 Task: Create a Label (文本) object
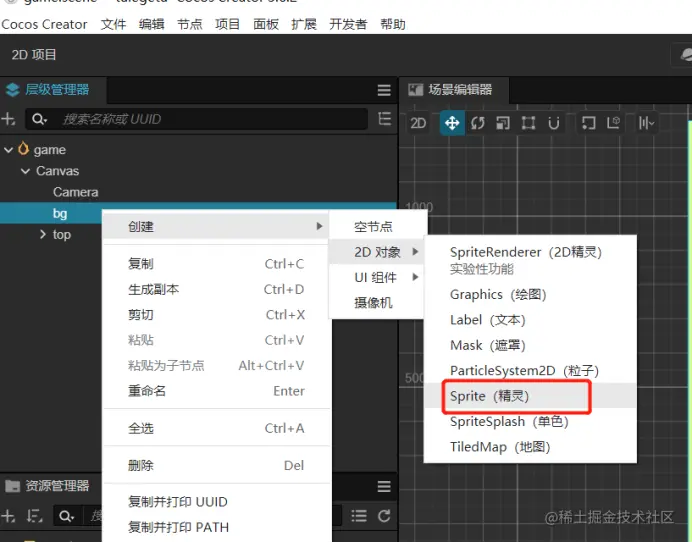(530, 320)
